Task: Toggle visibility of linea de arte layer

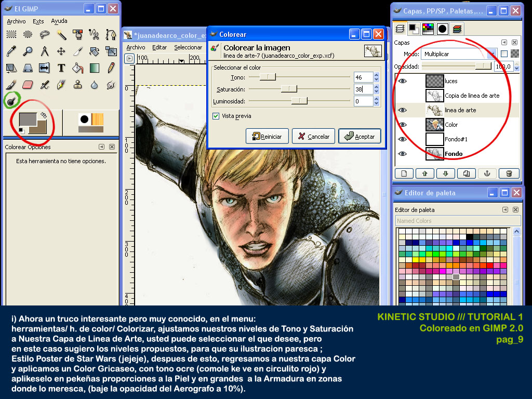Action: pyautogui.click(x=403, y=110)
